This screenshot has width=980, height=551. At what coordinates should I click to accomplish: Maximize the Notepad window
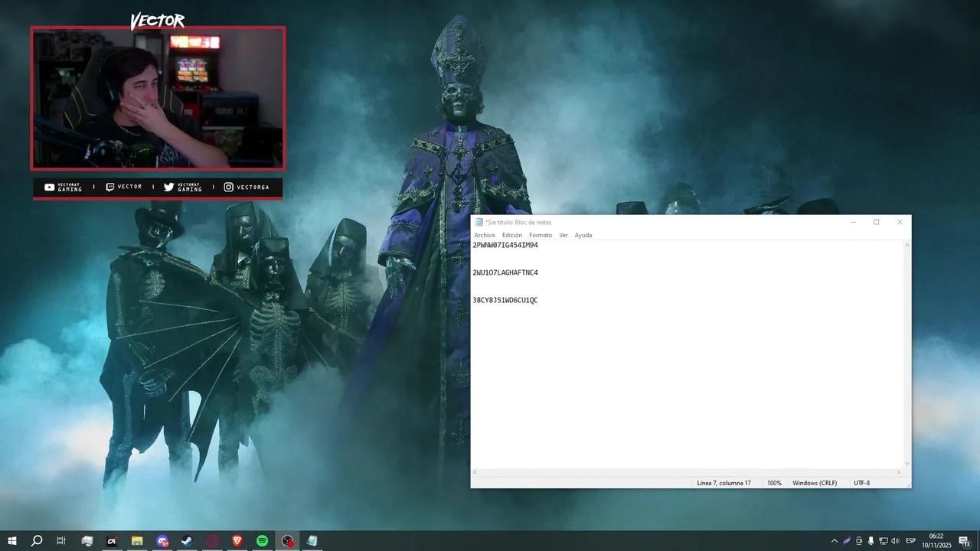(877, 222)
